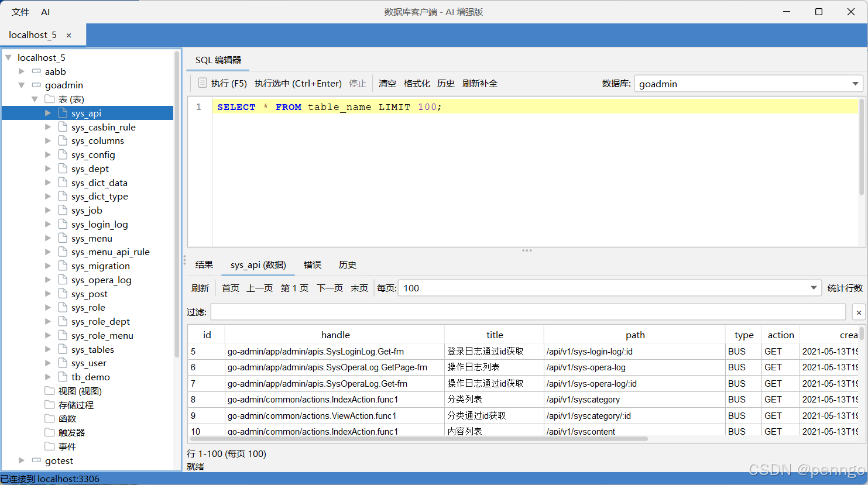Click the 触发器 folder icon
Viewport: 868px width, 485px height.
50,432
